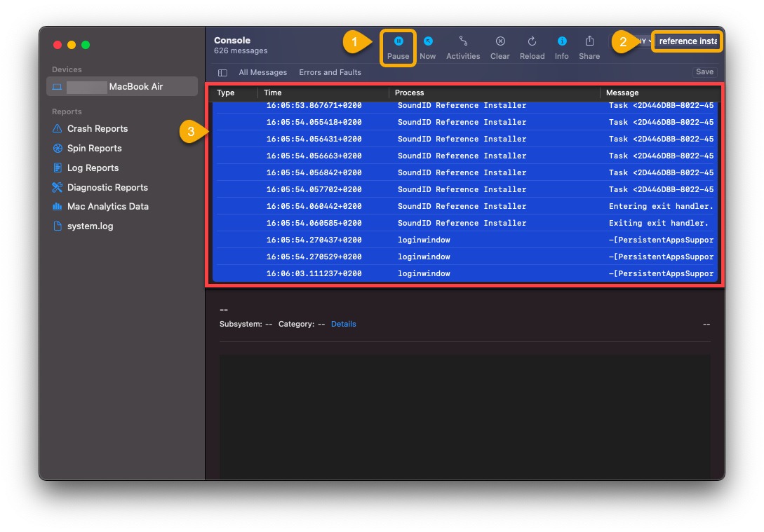Select loginwindow message at 16:05:54.270529+0200

pyautogui.click(x=465, y=257)
